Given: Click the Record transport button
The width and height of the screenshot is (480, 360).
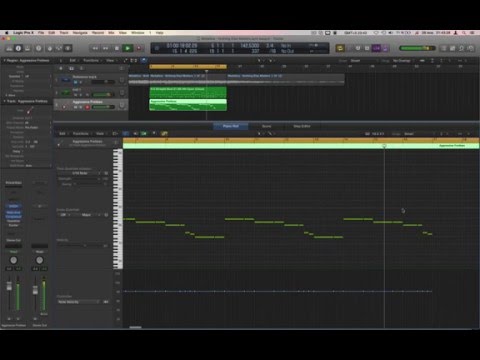Looking at the screenshot, I should 139,48.
